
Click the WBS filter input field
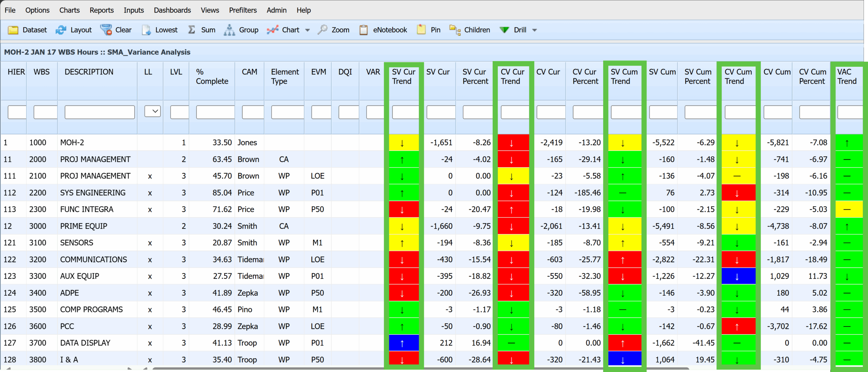point(45,112)
